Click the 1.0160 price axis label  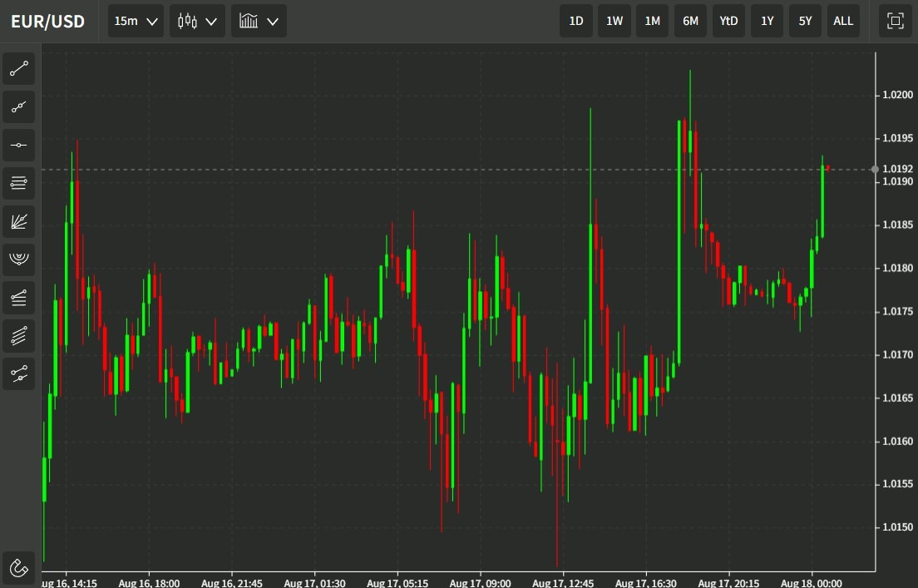tap(897, 441)
